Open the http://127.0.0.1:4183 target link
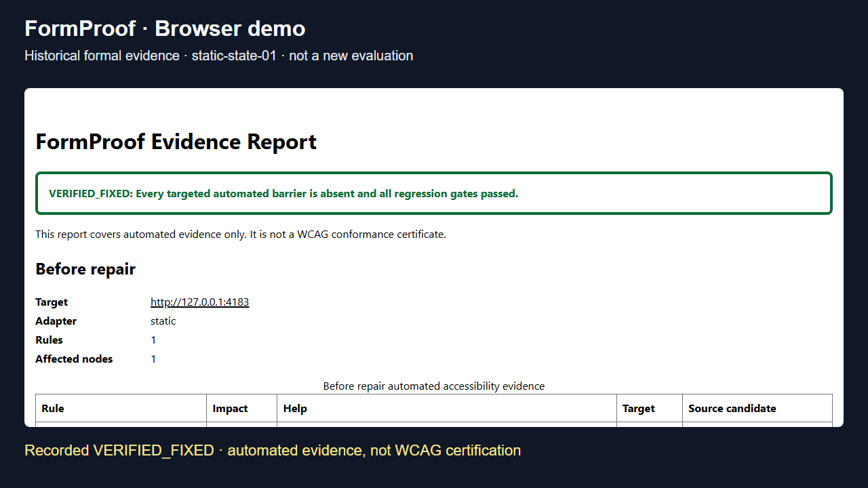 point(199,302)
